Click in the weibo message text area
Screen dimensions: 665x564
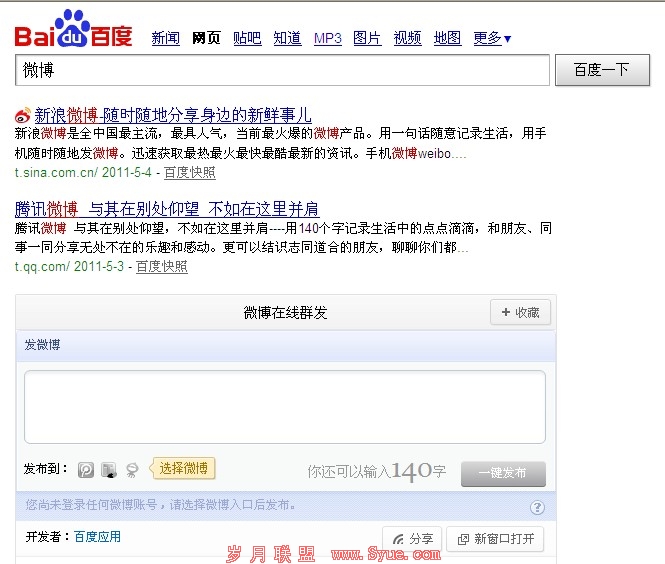point(285,407)
